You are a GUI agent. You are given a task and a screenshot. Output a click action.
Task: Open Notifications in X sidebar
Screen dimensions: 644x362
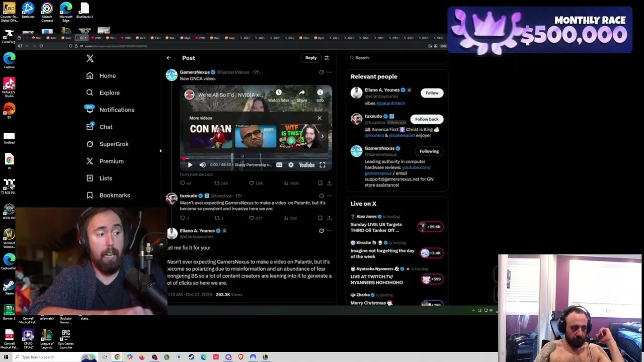point(110,110)
